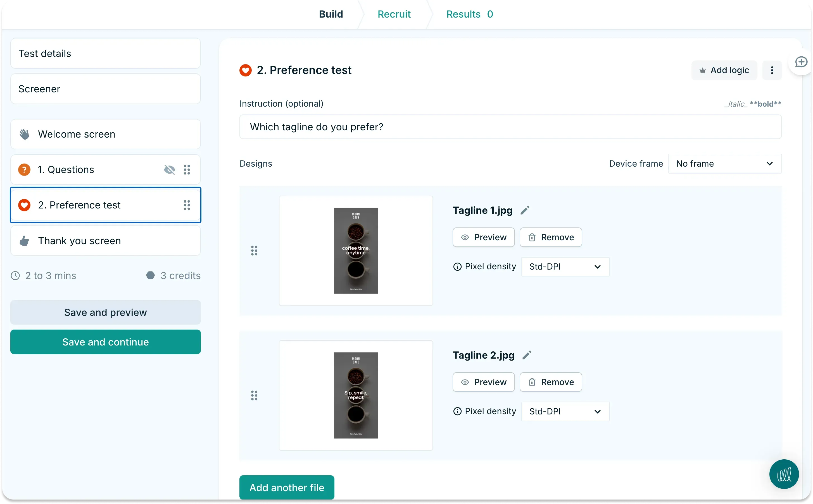The width and height of the screenshot is (813, 504).
Task: Click the trash icon to remove Tagline 2
Action: coord(532,382)
